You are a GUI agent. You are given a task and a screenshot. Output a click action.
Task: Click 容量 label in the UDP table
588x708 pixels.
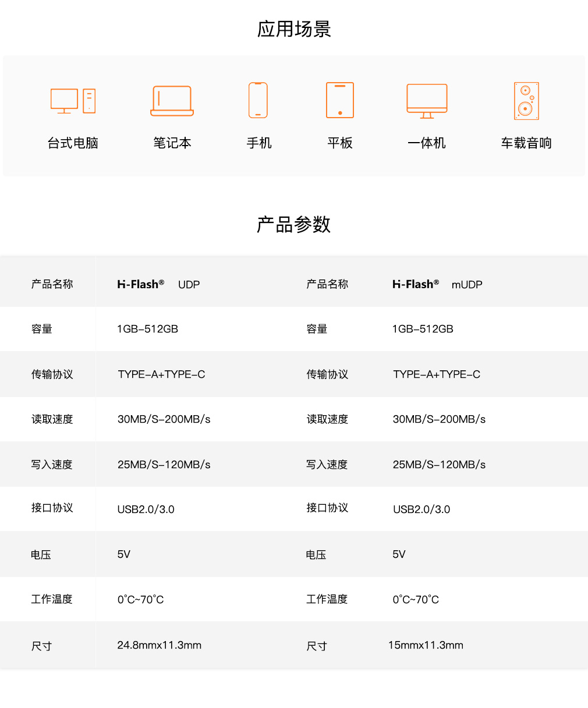coord(42,329)
